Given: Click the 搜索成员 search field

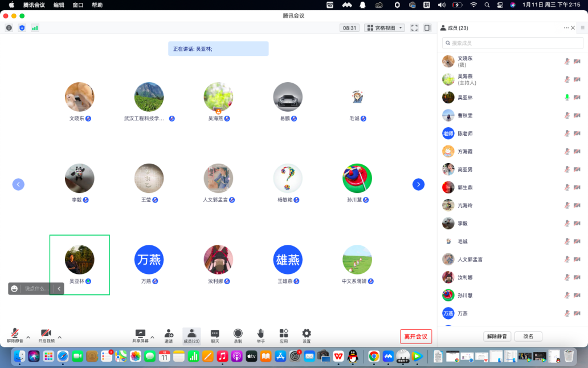Looking at the screenshot, I should pyautogui.click(x=513, y=43).
